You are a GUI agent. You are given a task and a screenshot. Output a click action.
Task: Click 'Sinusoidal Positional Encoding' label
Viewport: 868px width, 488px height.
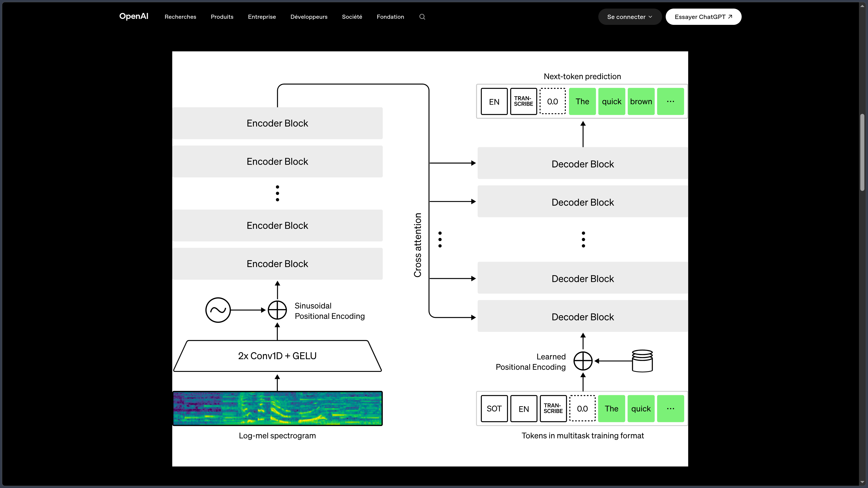(x=330, y=311)
